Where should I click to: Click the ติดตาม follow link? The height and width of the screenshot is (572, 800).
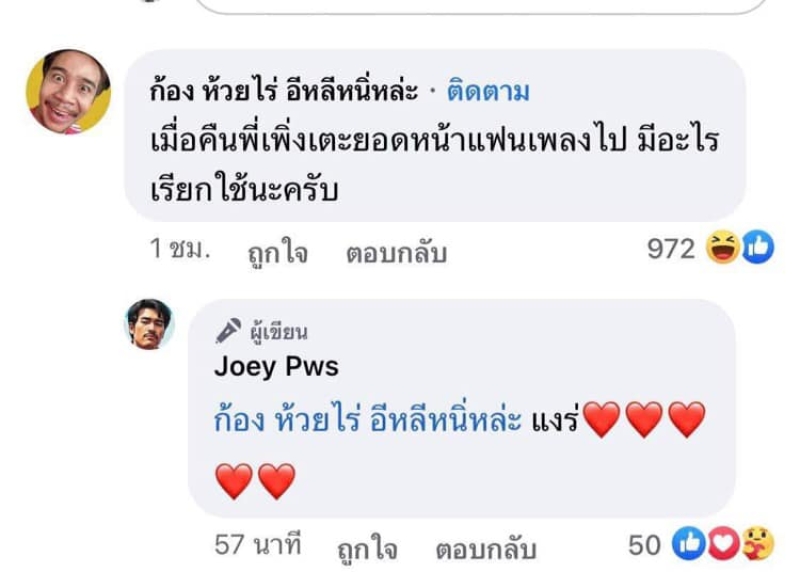488,92
